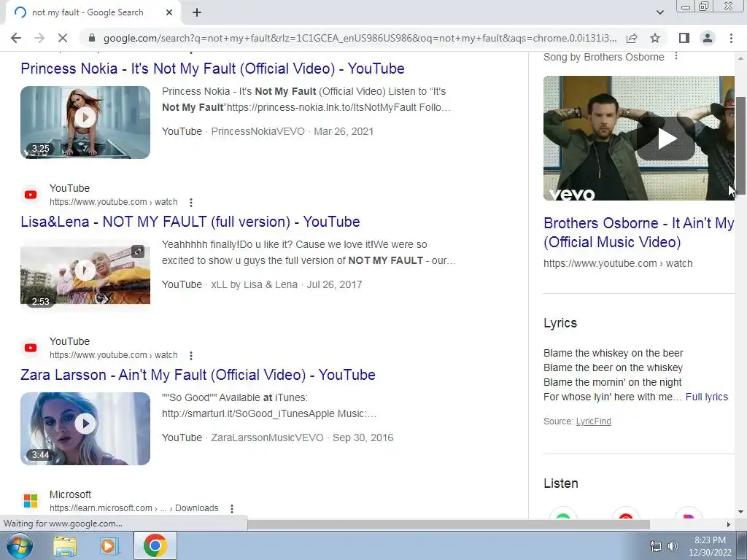Image resolution: width=747 pixels, height=560 pixels.
Task: Share this page via share icon
Action: pyautogui.click(x=632, y=38)
